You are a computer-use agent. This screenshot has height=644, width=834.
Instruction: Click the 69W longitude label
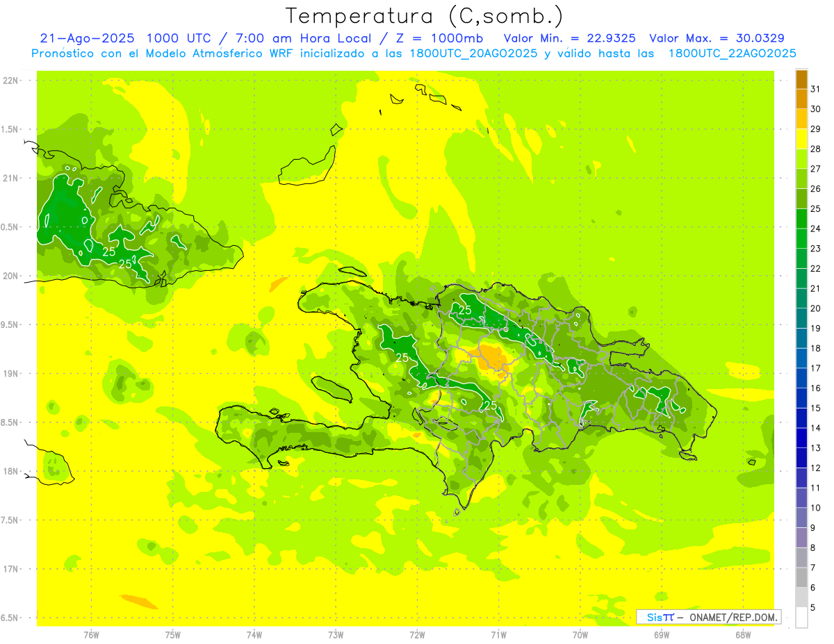(x=662, y=634)
